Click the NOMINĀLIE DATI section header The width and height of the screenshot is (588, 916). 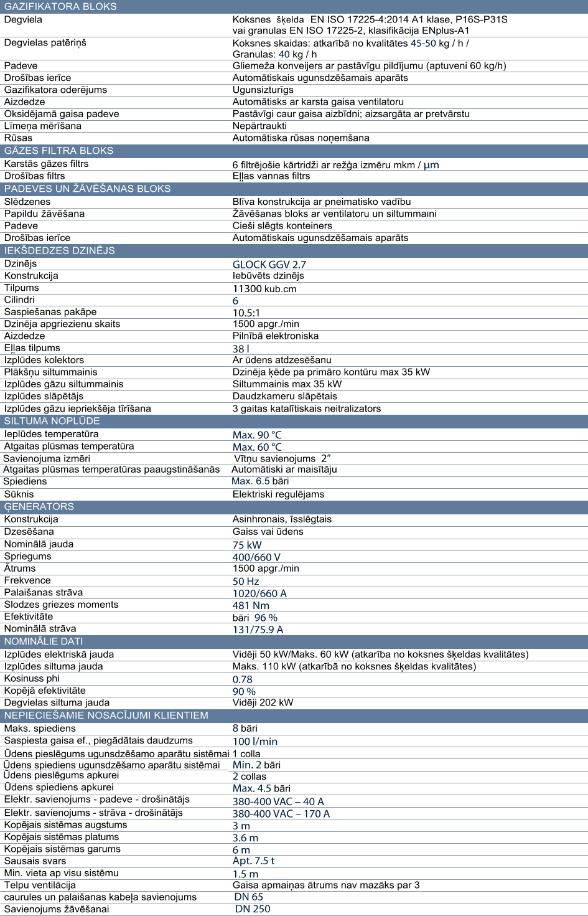(x=294, y=641)
